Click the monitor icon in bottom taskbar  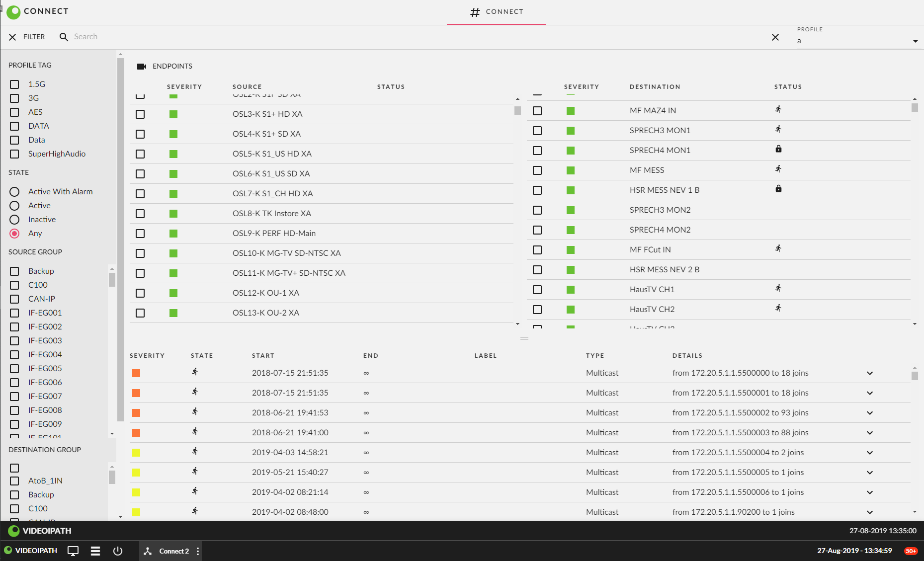point(73,551)
